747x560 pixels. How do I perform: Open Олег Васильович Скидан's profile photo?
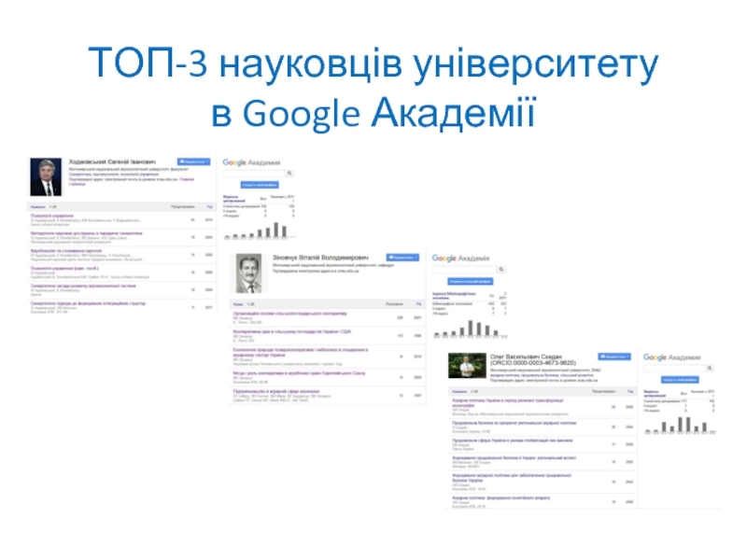[x=467, y=365]
